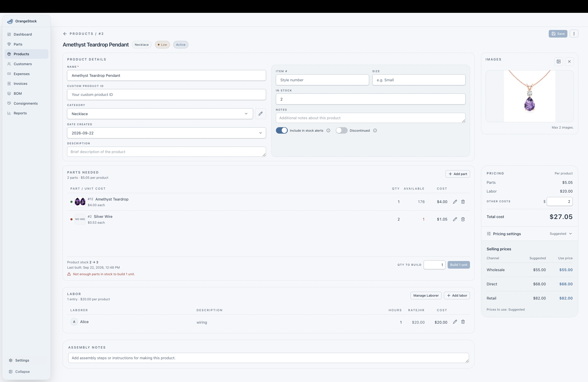Click the Assembly Notes text area
Image resolution: width=588 pixels, height=382 pixels.
pyautogui.click(x=268, y=358)
